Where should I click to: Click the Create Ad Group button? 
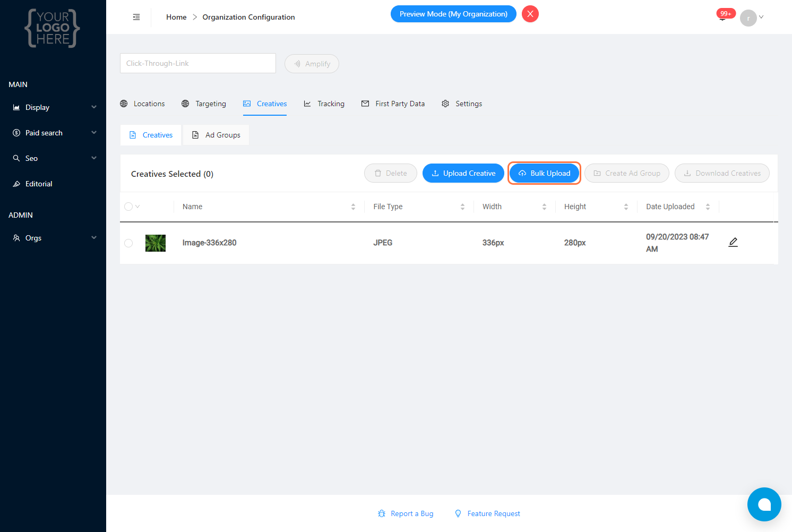[627, 173]
